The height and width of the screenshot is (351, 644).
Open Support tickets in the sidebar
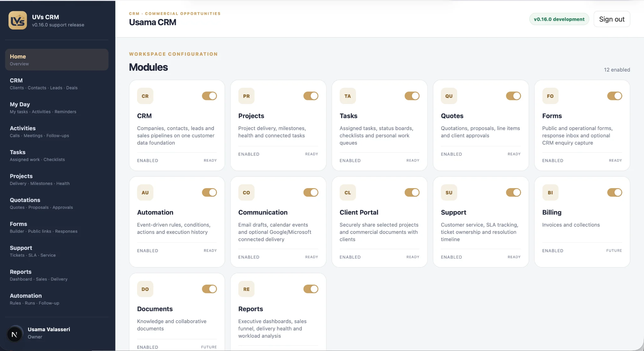(x=57, y=251)
